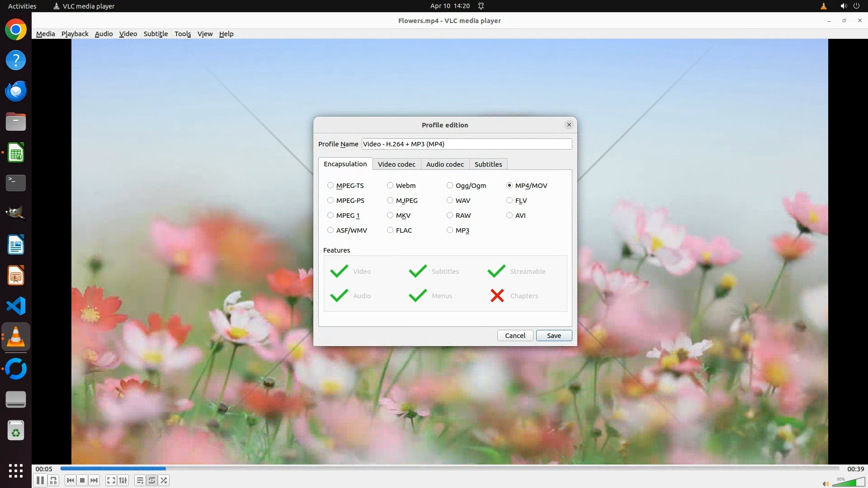Open the Audio codec tab

pyautogui.click(x=445, y=164)
